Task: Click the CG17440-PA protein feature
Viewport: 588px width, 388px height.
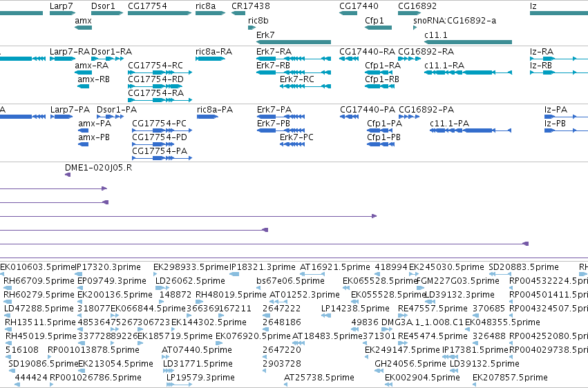Action: (349, 117)
